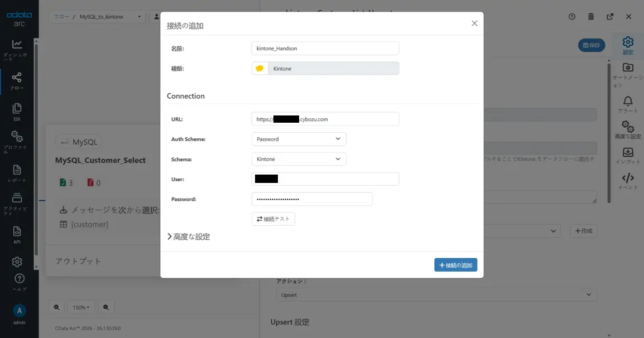Open the Automation tab in right panel

coord(628,75)
